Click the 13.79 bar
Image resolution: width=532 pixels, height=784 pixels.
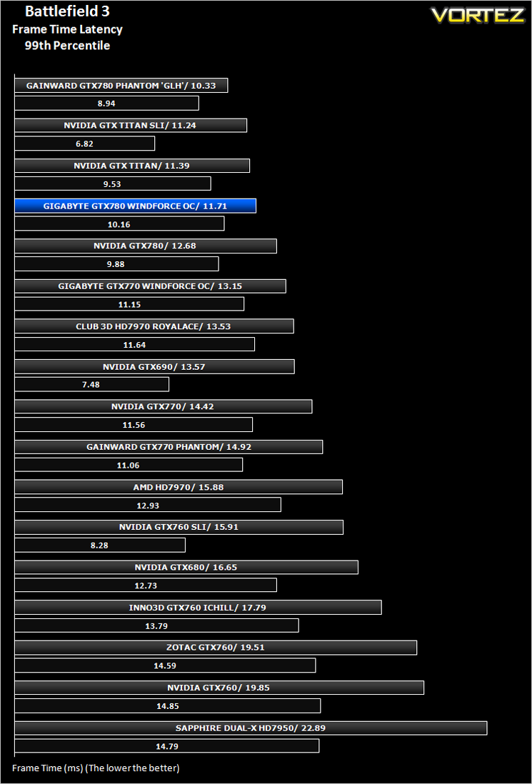coord(156,625)
